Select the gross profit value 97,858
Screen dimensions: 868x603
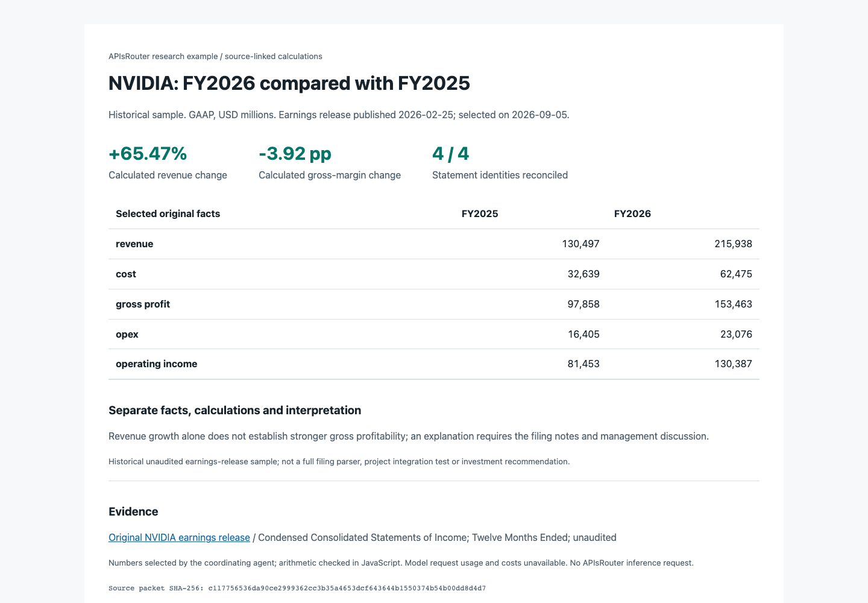point(583,304)
